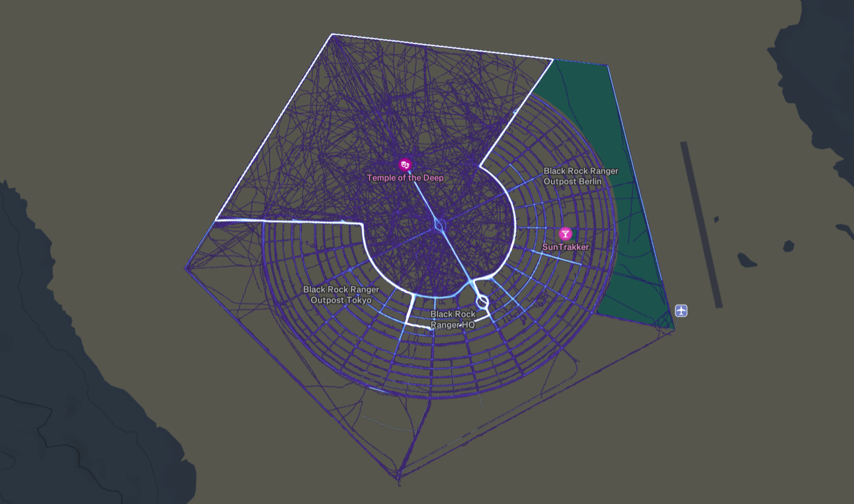This screenshot has width=854, height=504.
Task: Select the circular ring marker near Ranger HQ
Action: [483, 302]
